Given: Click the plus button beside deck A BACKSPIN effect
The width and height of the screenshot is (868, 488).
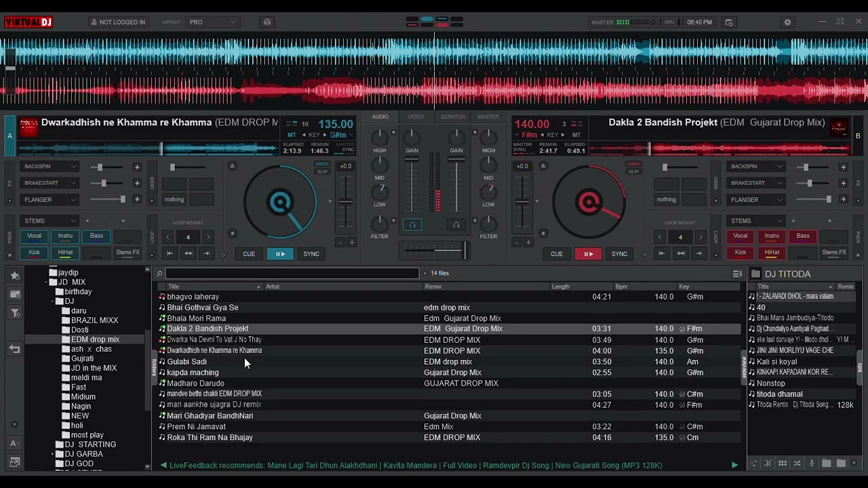Looking at the screenshot, I should pos(137,167).
